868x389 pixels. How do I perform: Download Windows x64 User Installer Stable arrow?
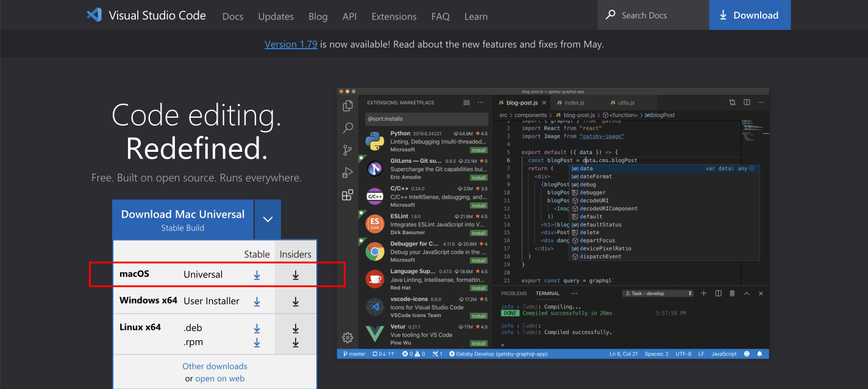point(257,301)
